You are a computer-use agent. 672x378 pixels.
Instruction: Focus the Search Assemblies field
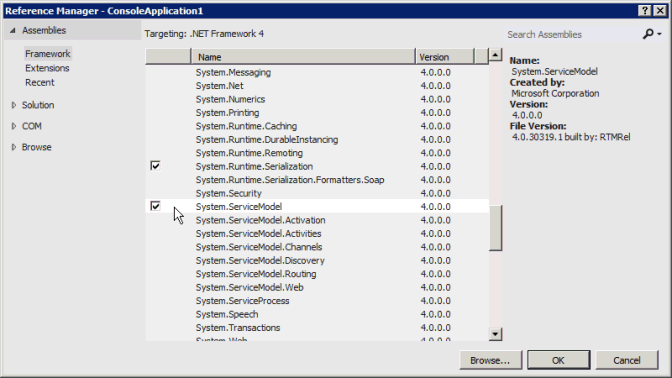(x=573, y=34)
